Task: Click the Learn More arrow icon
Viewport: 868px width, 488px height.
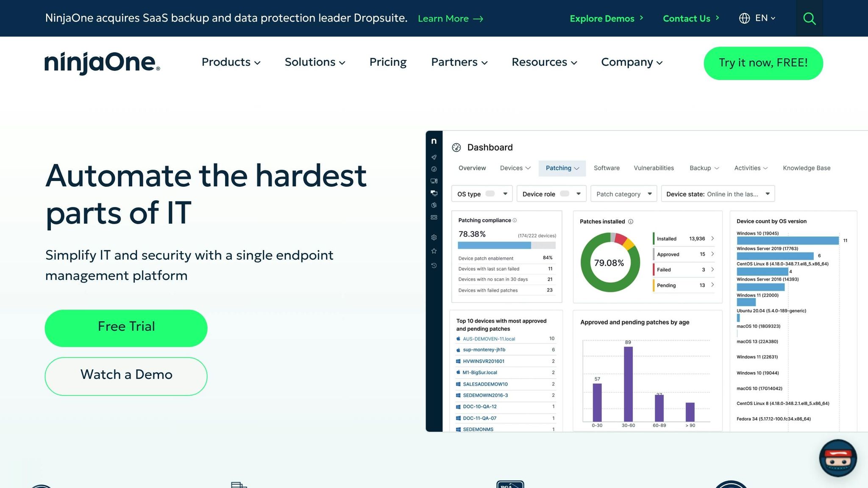Action: coord(478,19)
